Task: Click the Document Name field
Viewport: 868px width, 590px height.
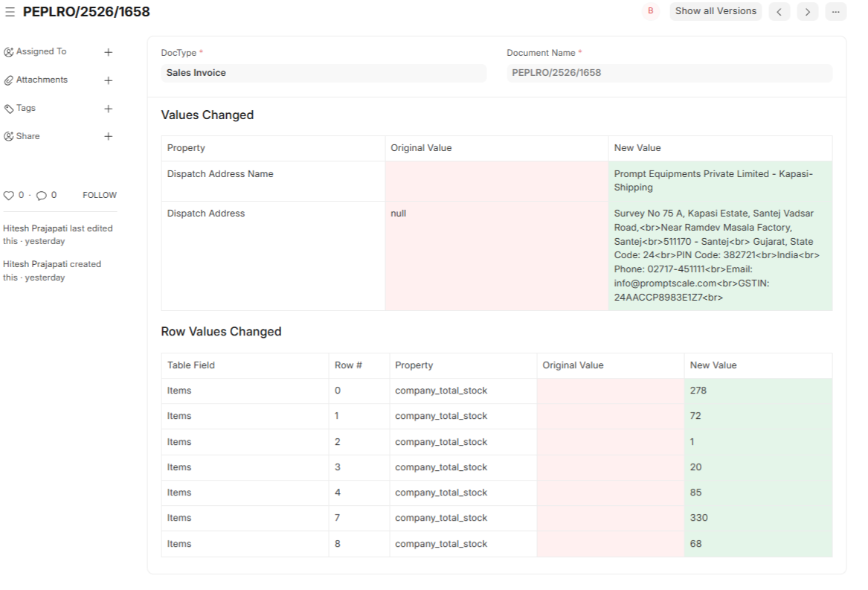Action: click(669, 73)
